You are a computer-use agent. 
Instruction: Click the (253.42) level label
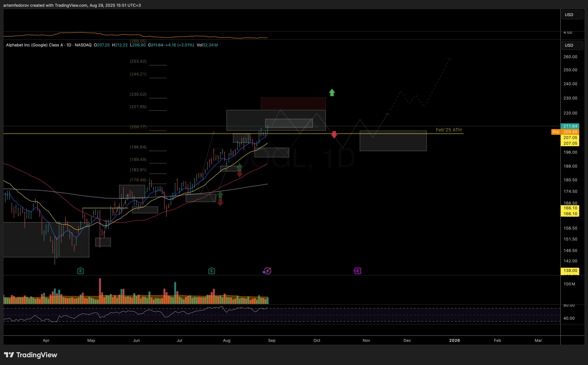pos(138,61)
